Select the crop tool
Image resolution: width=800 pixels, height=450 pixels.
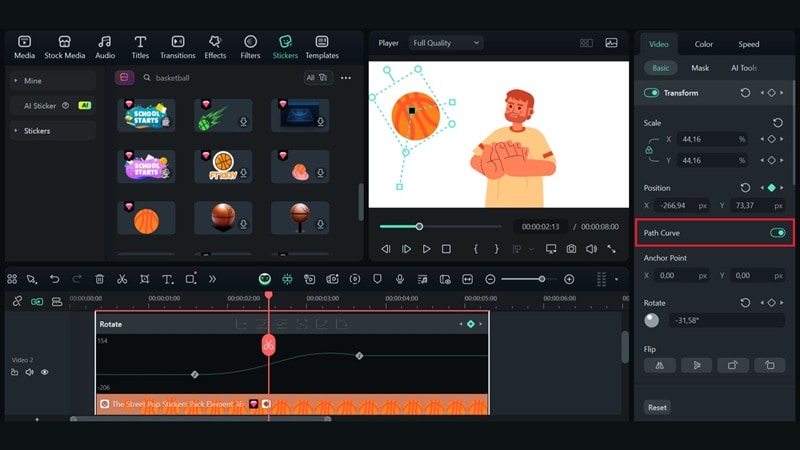click(144, 279)
